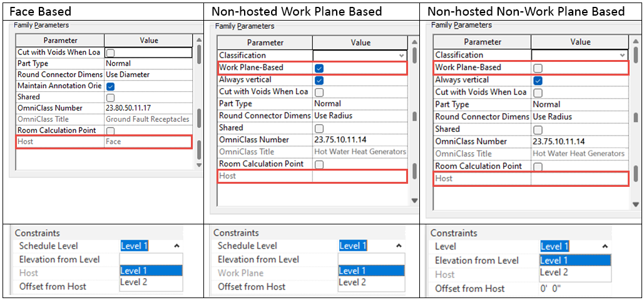
Task: Select the Part Type 'Normal' value in Face Based panel
Action: tap(118, 64)
